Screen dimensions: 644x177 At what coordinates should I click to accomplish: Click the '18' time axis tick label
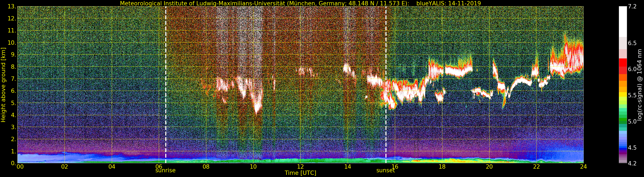pyautogui.click(x=442, y=167)
